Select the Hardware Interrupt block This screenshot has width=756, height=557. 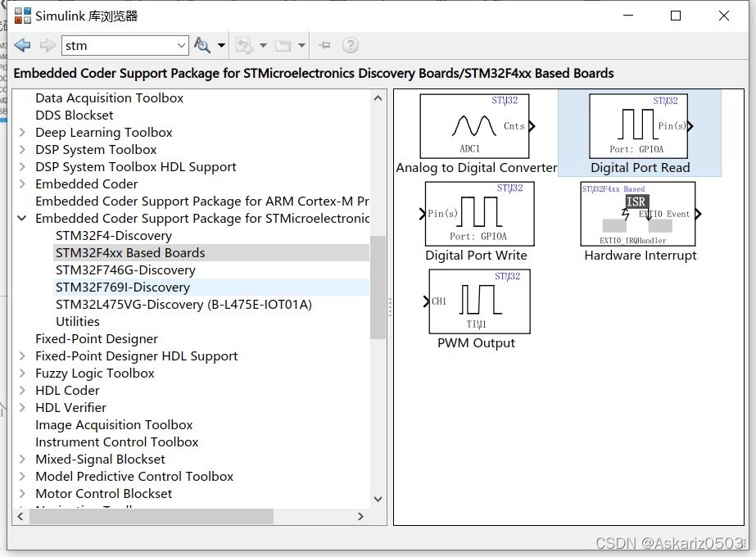(639, 214)
